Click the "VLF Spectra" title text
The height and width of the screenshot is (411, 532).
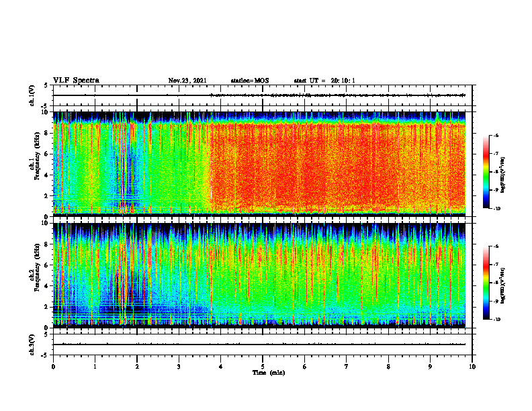[x=76, y=81]
